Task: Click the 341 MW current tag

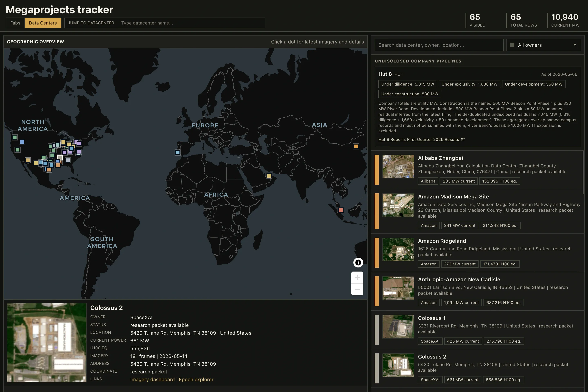Action: click(x=460, y=225)
